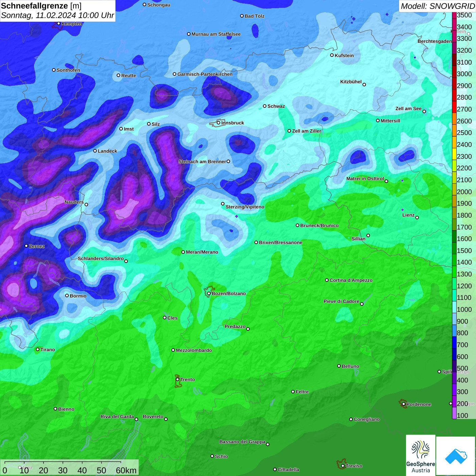Click the date "Sonntag, 11.02.2024 10:00 Uhr"

[57, 16]
